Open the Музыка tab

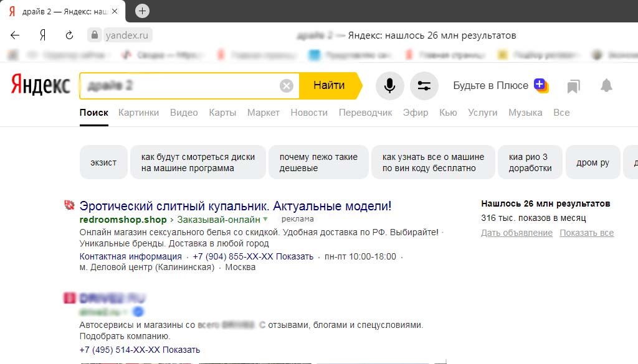[x=525, y=113]
